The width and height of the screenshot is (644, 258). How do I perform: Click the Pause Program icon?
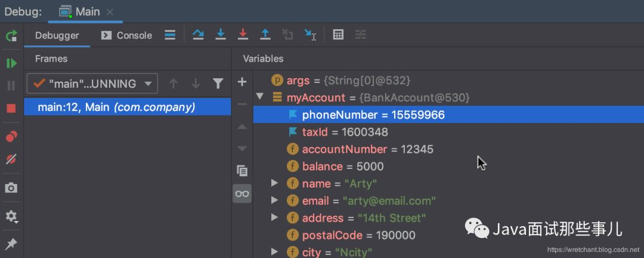click(x=11, y=85)
